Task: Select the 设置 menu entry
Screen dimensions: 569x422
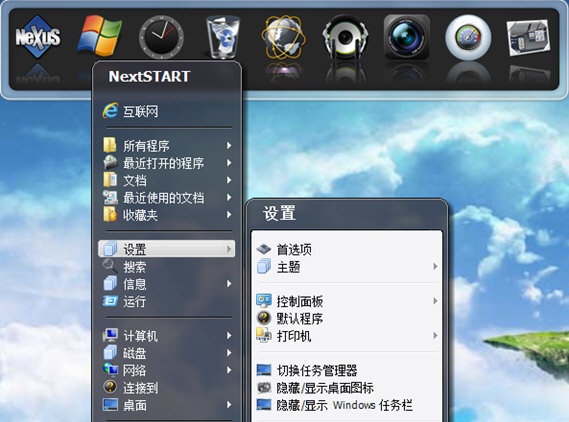Action: 167,249
